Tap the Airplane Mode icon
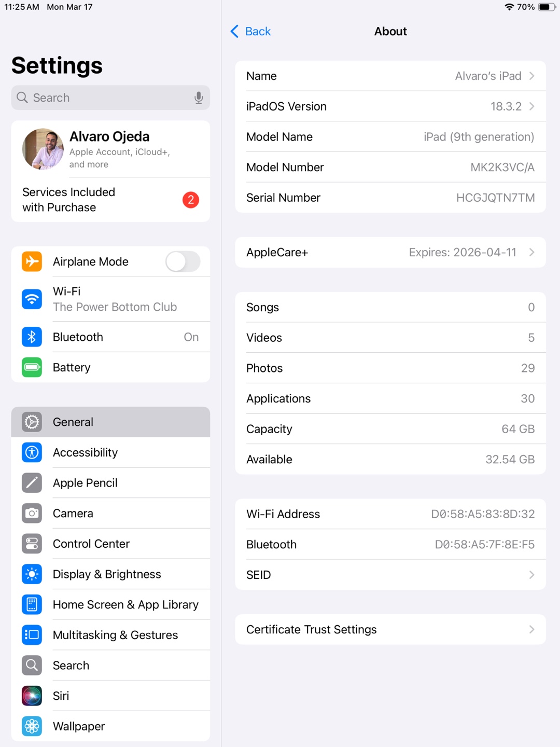Viewport: 560px width, 747px height. pos(32,261)
